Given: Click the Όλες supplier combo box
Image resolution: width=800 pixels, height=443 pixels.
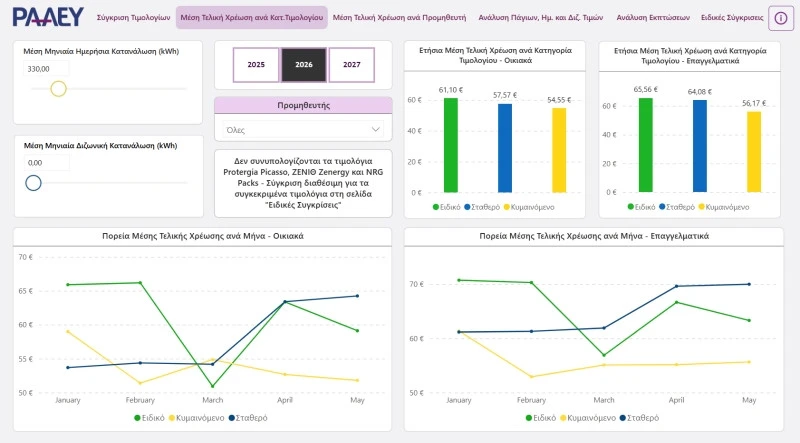Looking at the screenshot, I should click(x=303, y=130).
